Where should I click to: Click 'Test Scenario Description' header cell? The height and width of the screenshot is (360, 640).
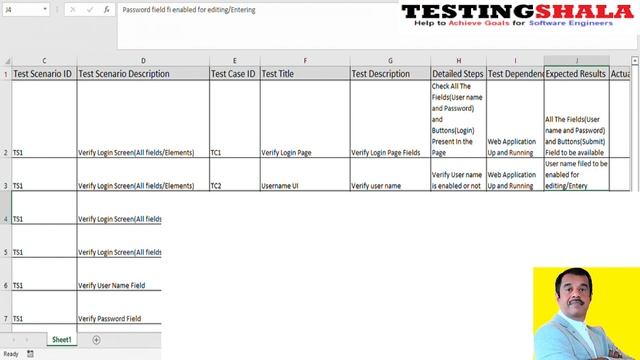tap(143, 73)
